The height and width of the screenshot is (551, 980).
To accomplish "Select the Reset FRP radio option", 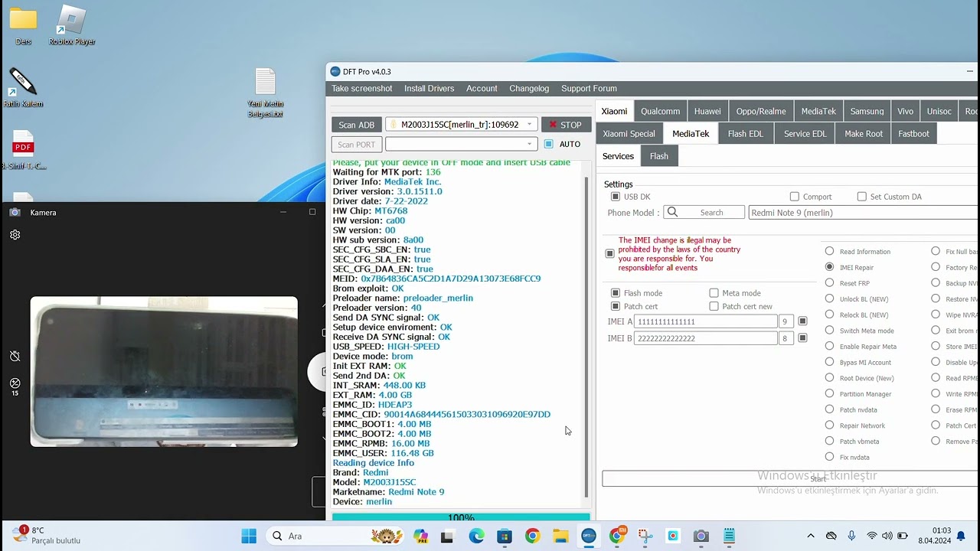I will click(829, 283).
